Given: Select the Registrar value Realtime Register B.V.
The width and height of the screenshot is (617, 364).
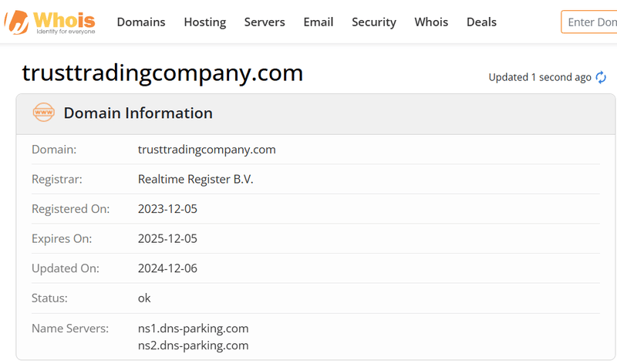Looking at the screenshot, I should click(195, 179).
